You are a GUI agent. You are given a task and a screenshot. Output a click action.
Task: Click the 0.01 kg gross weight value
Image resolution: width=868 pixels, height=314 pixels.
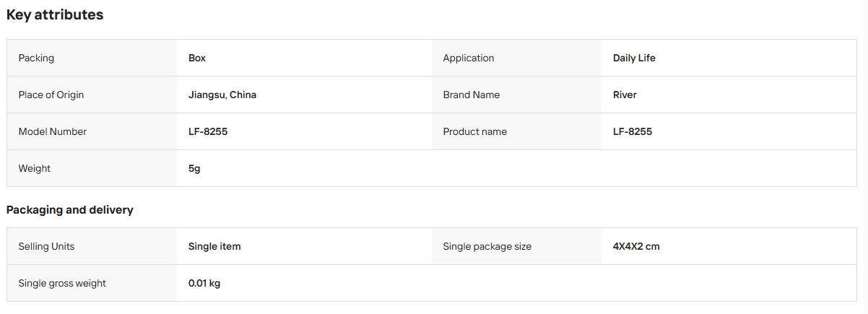pos(204,283)
